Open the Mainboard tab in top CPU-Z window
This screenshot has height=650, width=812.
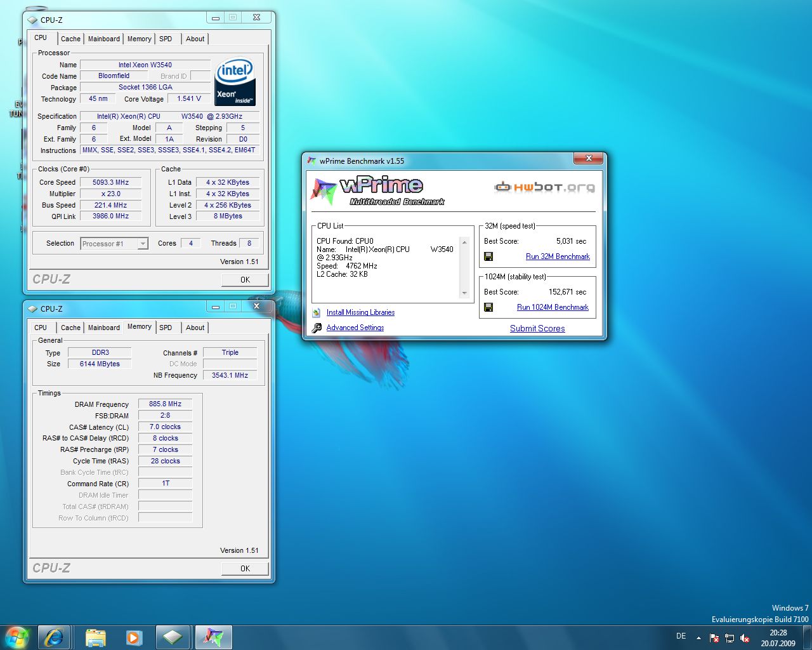104,39
